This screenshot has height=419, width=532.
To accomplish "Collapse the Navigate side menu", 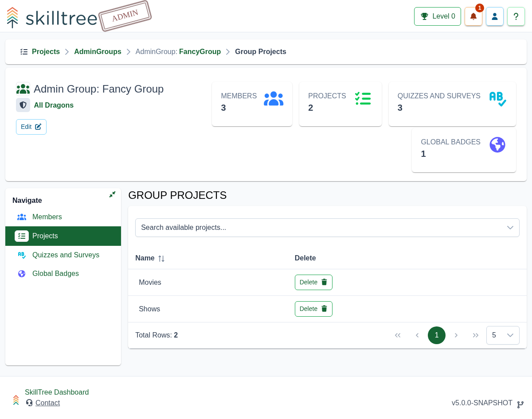I will [x=112, y=194].
